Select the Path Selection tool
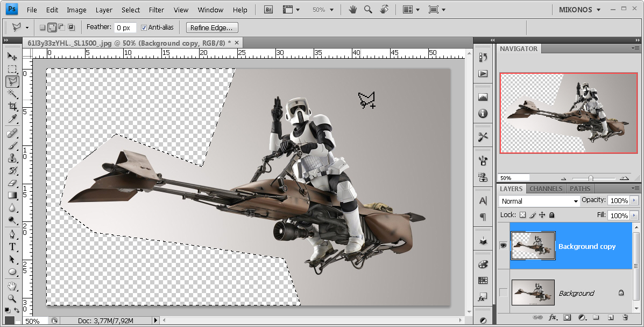644x327 pixels. click(x=12, y=259)
